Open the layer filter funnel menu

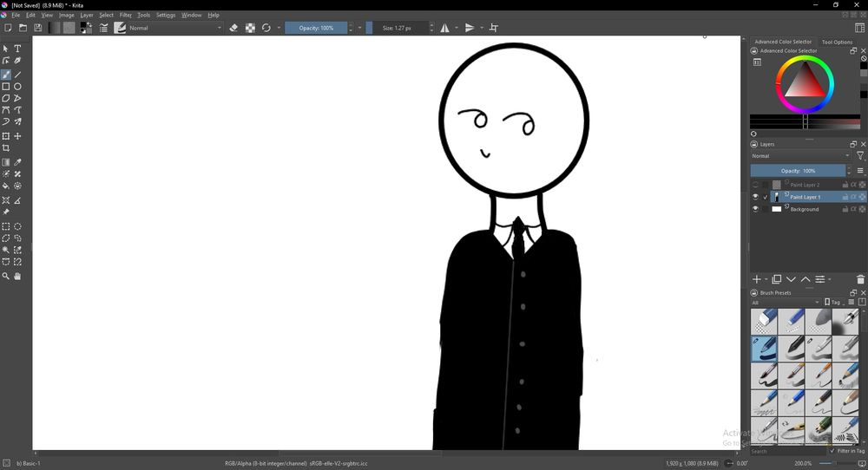[x=860, y=156]
